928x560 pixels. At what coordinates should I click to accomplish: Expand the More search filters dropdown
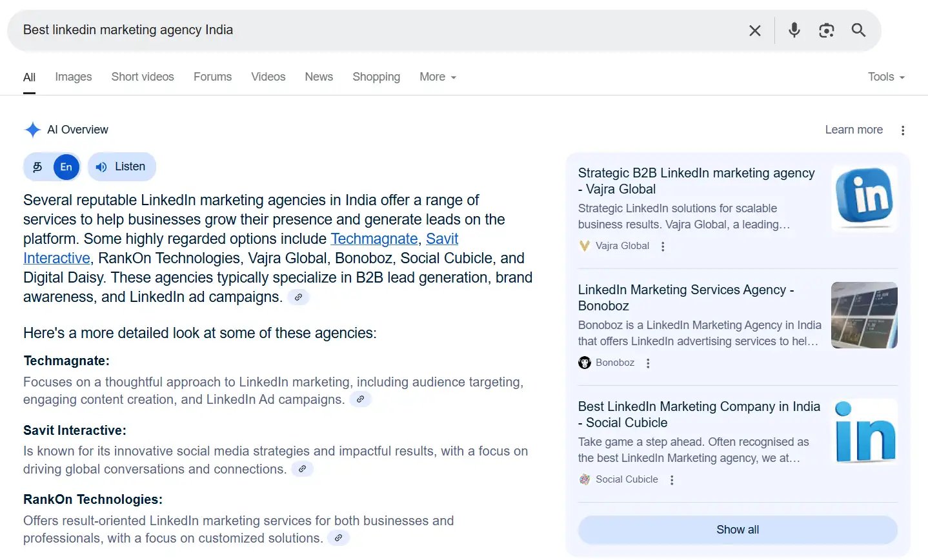click(x=438, y=77)
